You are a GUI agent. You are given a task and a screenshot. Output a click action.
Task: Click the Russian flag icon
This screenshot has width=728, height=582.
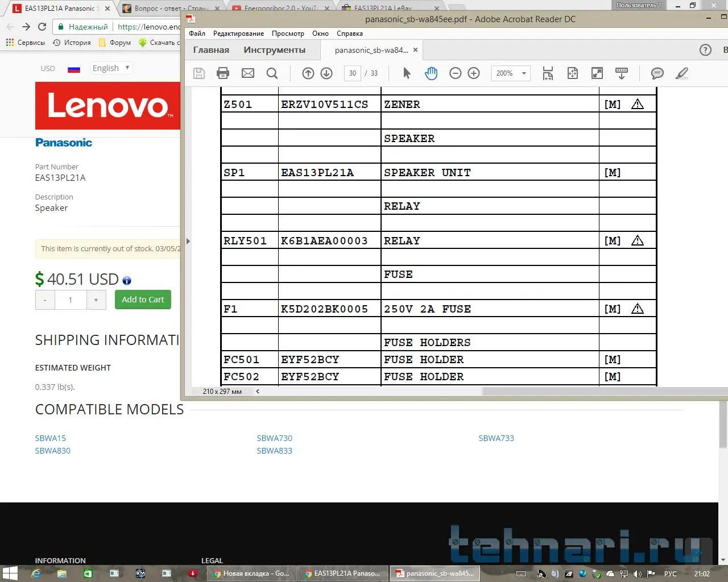point(74,69)
